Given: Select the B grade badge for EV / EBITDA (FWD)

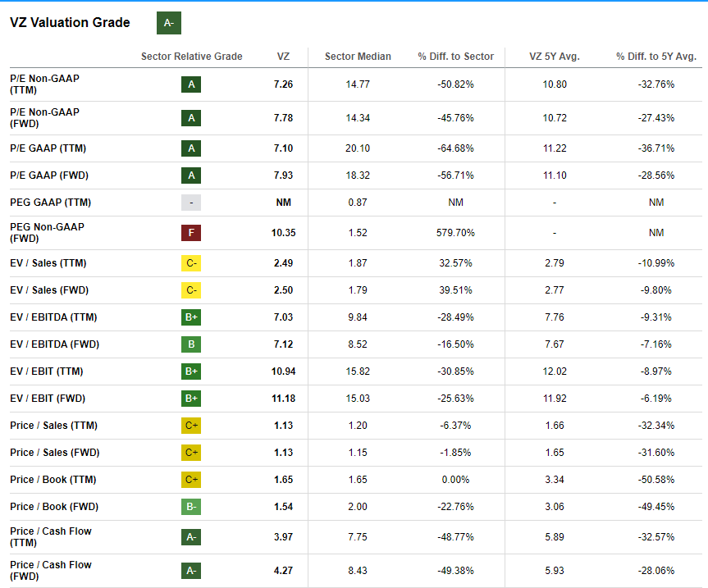Looking at the screenshot, I should point(190,344).
